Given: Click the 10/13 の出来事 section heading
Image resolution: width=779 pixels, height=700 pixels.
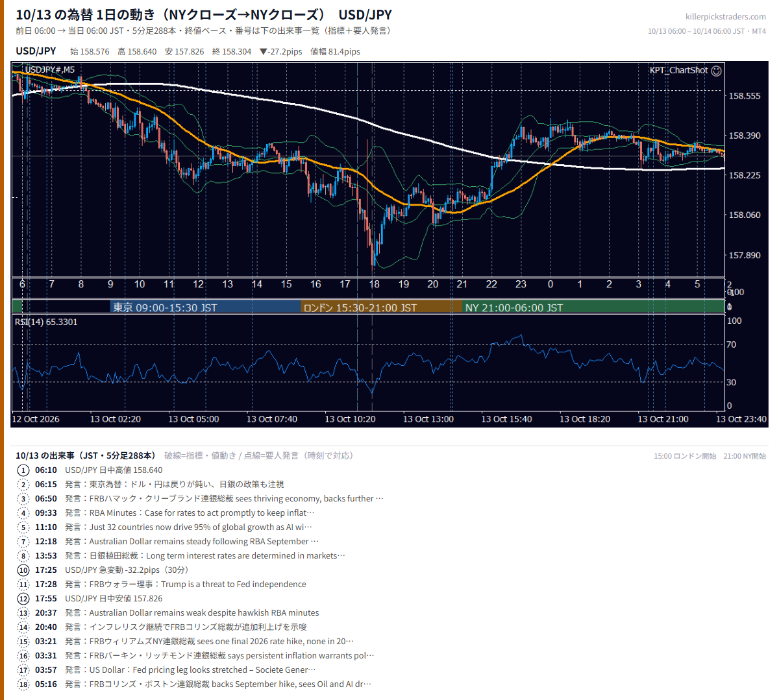Looking at the screenshot, I should 86,455.
